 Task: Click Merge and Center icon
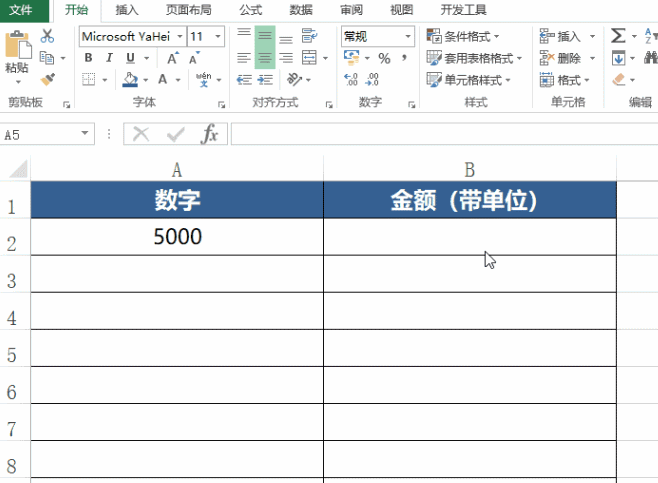click(x=309, y=57)
